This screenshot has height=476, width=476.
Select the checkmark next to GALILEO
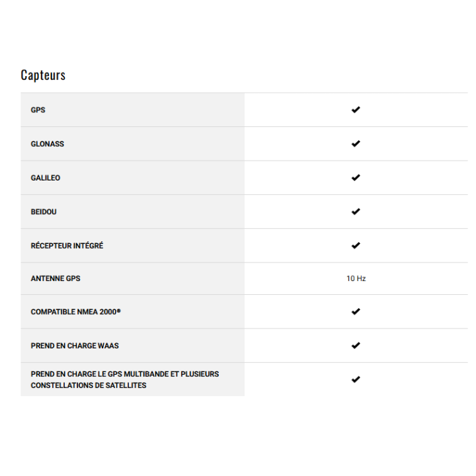356,178
